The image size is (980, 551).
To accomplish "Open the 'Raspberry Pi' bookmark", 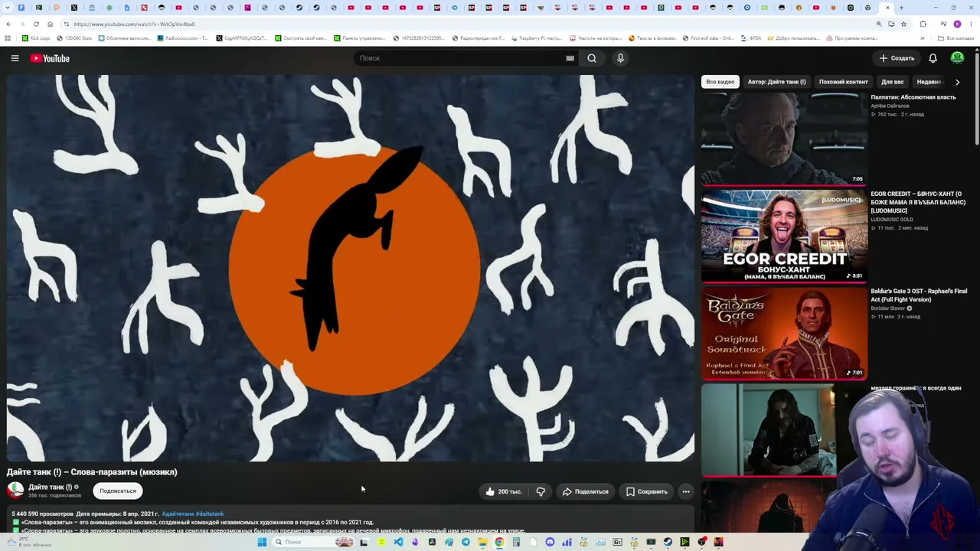I will tap(536, 38).
